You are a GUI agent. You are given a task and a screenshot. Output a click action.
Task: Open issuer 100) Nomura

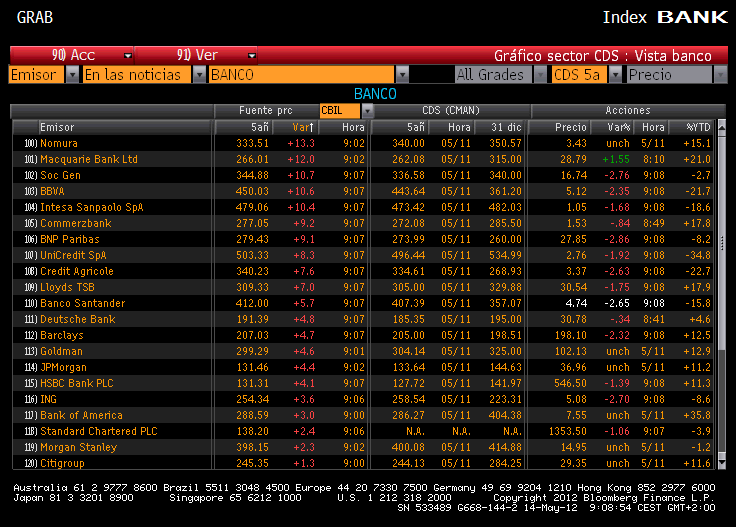(59, 143)
